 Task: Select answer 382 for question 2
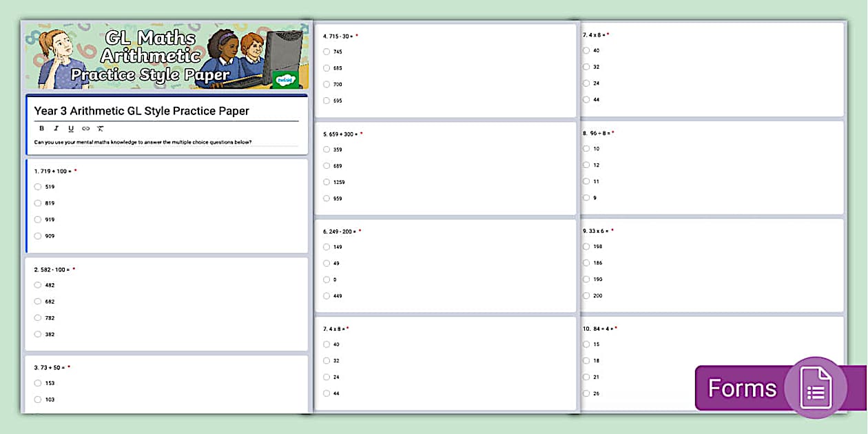pyautogui.click(x=38, y=334)
